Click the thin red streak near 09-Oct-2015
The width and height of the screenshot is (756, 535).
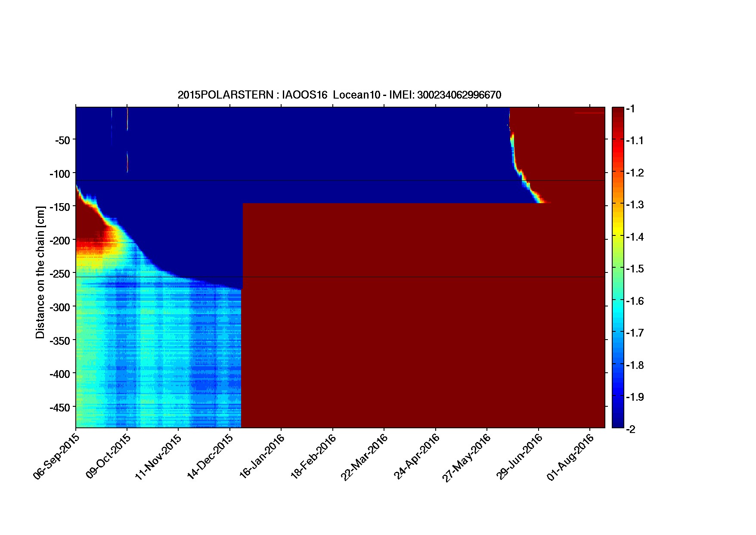[x=127, y=164]
